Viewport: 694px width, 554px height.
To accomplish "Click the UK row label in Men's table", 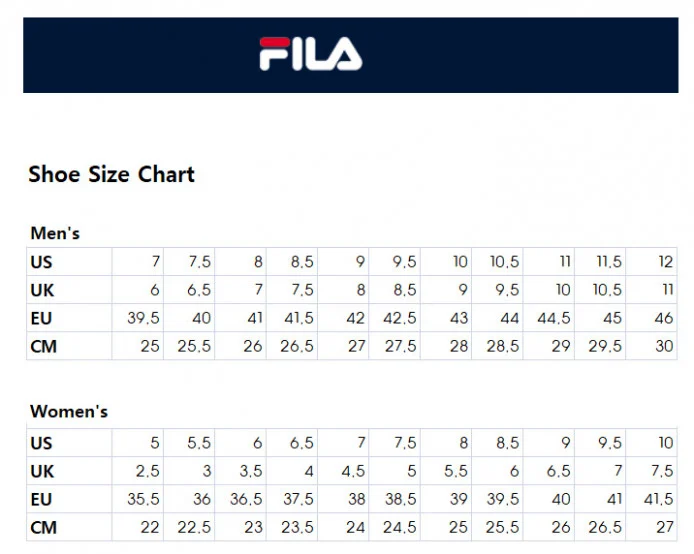I will pyautogui.click(x=42, y=290).
